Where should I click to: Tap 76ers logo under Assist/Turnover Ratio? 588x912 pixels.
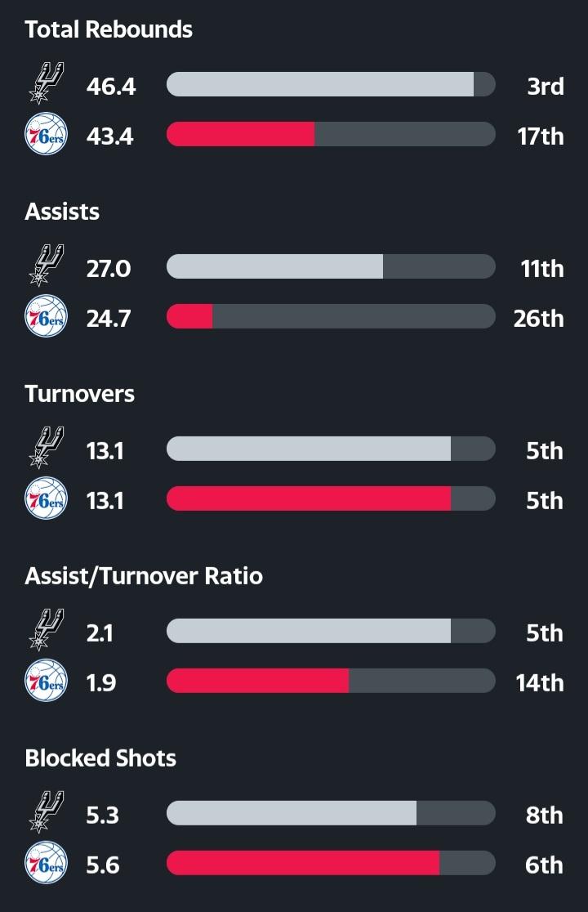(46, 681)
